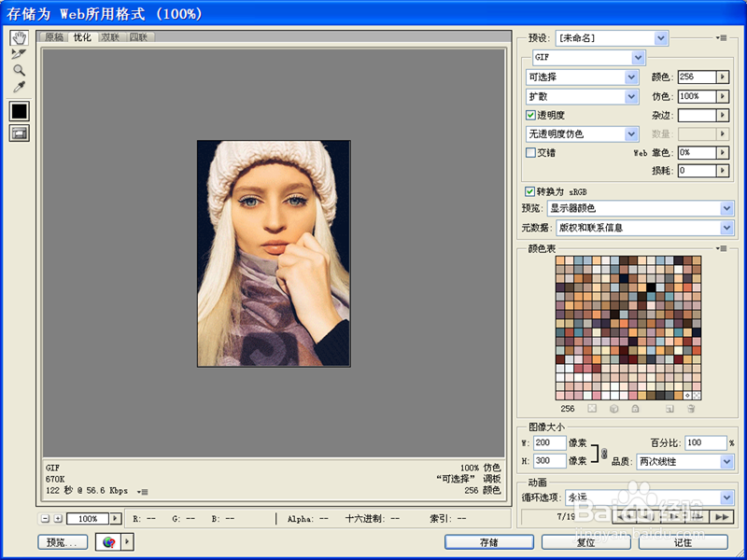The width and height of the screenshot is (747, 560).
Task: Play the animation
Action: (673, 517)
